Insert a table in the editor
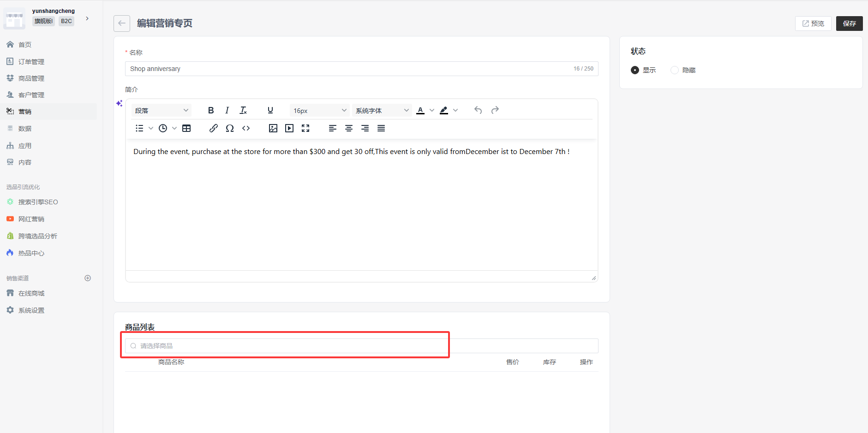Viewport: 868px width, 433px height. [x=186, y=128]
